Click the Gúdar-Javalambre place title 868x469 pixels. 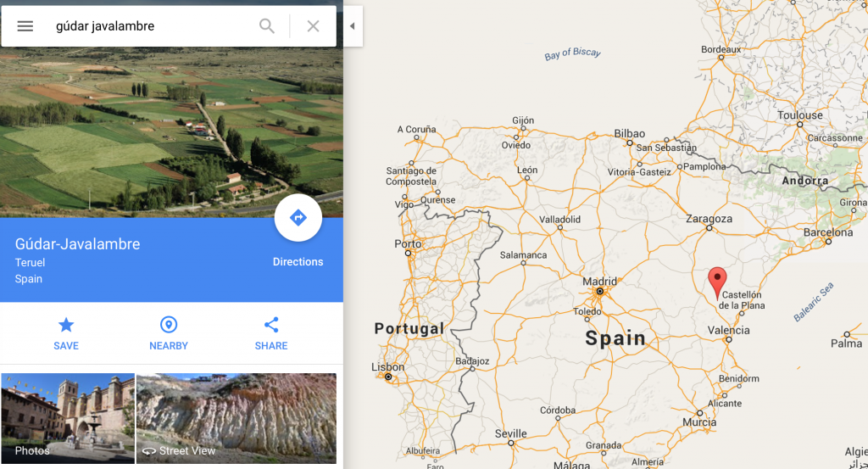[77, 244]
